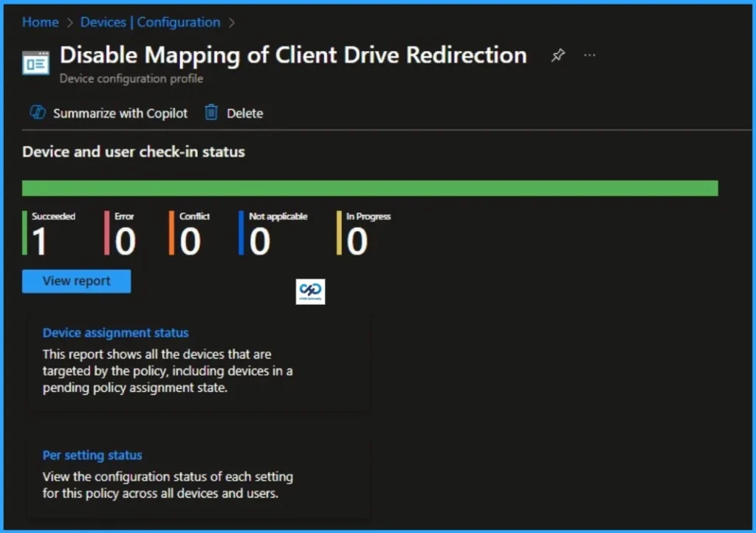Click the Disable Mapping profile title
This screenshot has height=533, width=756.
293,55
